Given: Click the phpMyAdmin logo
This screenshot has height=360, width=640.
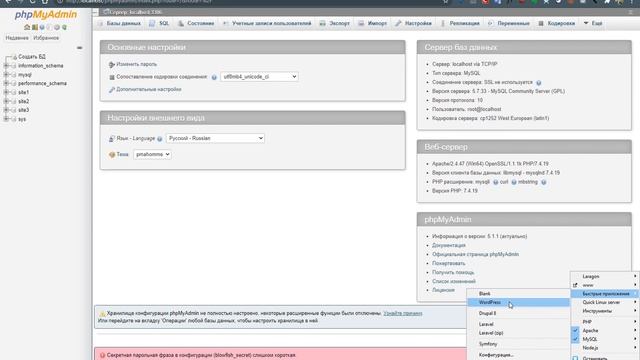Looking at the screenshot, I should 46,15.
